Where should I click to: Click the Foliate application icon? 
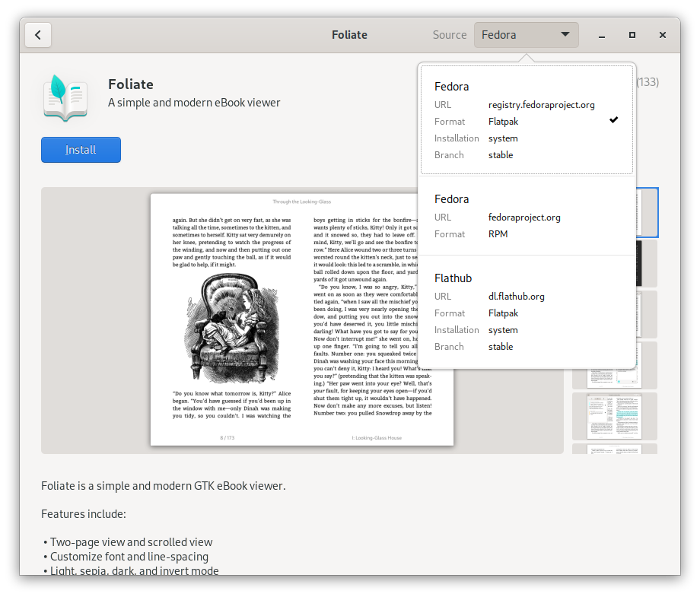tap(65, 97)
